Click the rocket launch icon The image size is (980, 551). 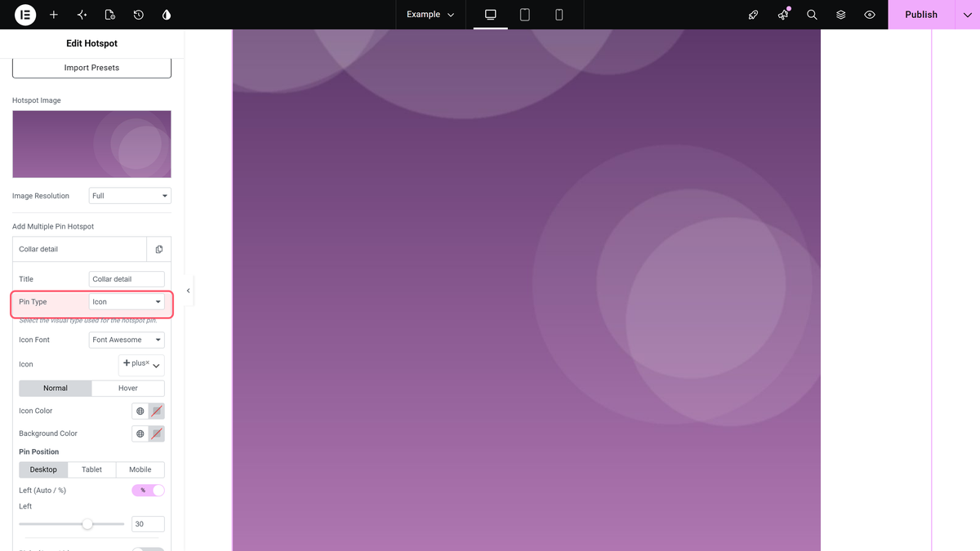pyautogui.click(x=754, y=15)
